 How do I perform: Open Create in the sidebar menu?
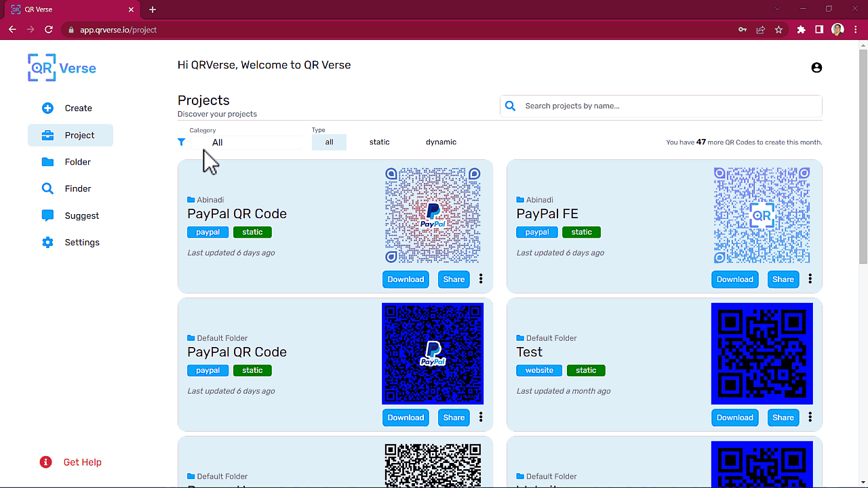click(x=71, y=108)
